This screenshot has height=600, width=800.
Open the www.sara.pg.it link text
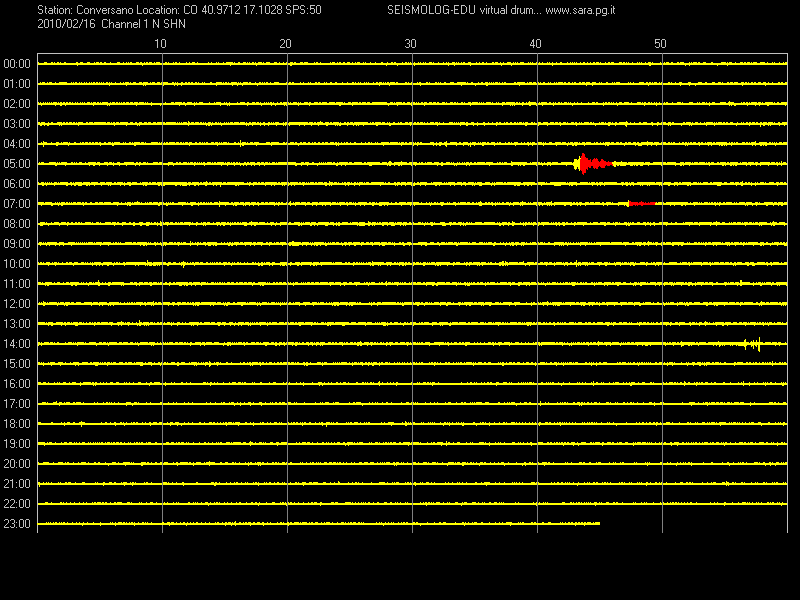tap(580, 10)
